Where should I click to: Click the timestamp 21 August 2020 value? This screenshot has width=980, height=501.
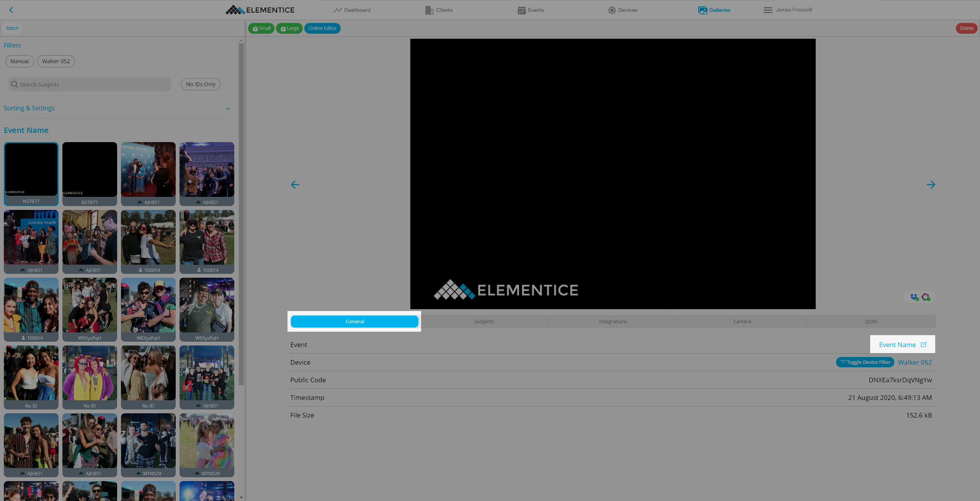coord(890,398)
